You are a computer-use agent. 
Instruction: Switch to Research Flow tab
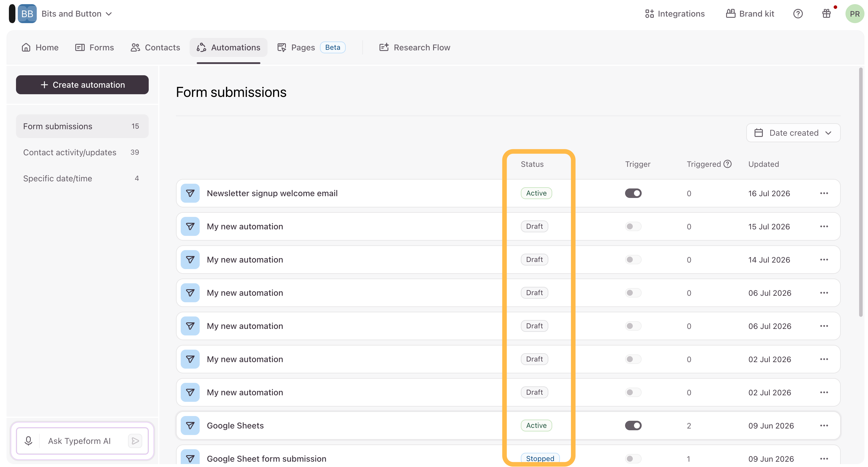(x=415, y=47)
